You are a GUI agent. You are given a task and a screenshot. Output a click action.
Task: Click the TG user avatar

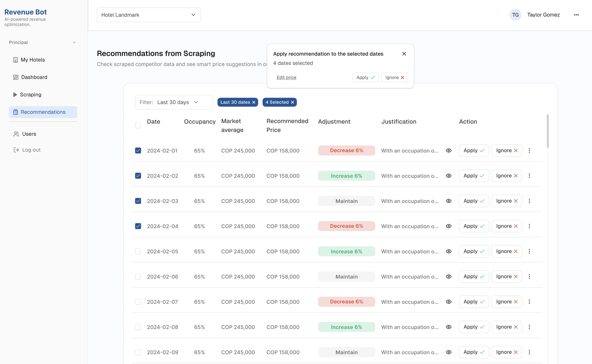pos(515,15)
